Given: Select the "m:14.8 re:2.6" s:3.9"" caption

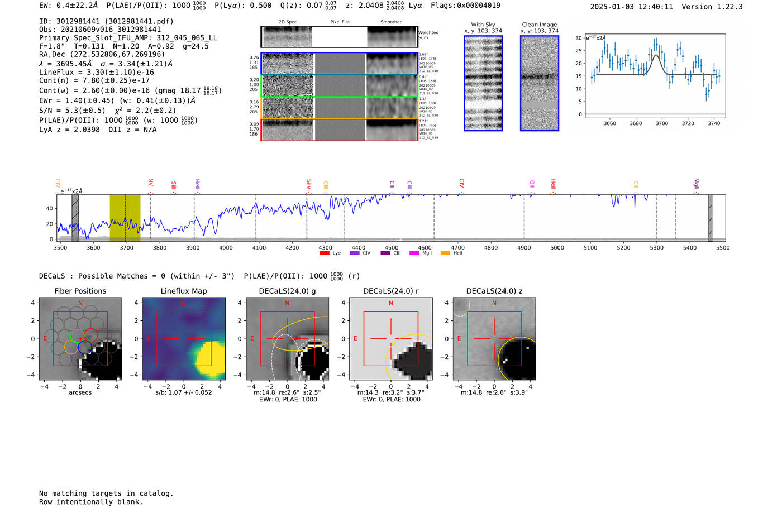Looking at the screenshot, I should (494, 392).
